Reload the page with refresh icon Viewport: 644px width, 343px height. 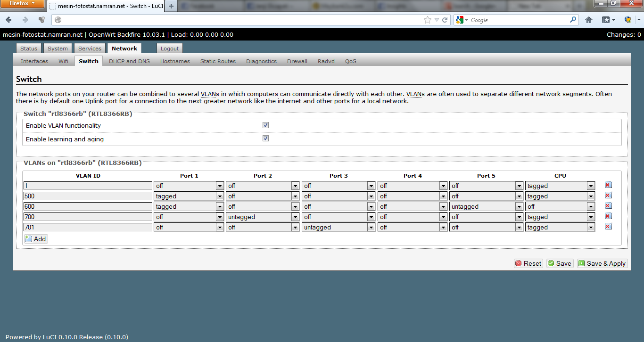click(445, 20)
